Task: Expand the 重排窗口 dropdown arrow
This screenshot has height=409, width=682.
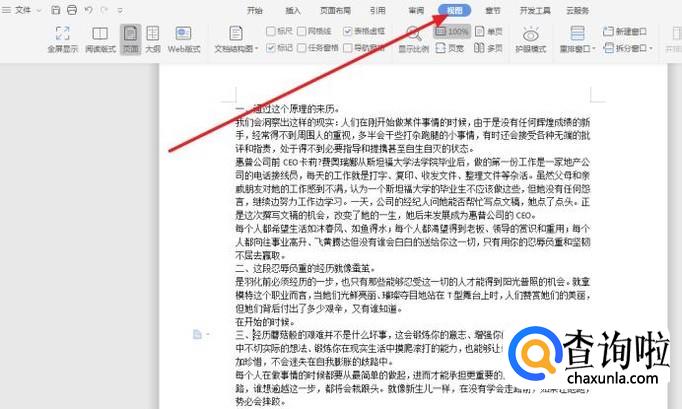Action: click(594, 49)
